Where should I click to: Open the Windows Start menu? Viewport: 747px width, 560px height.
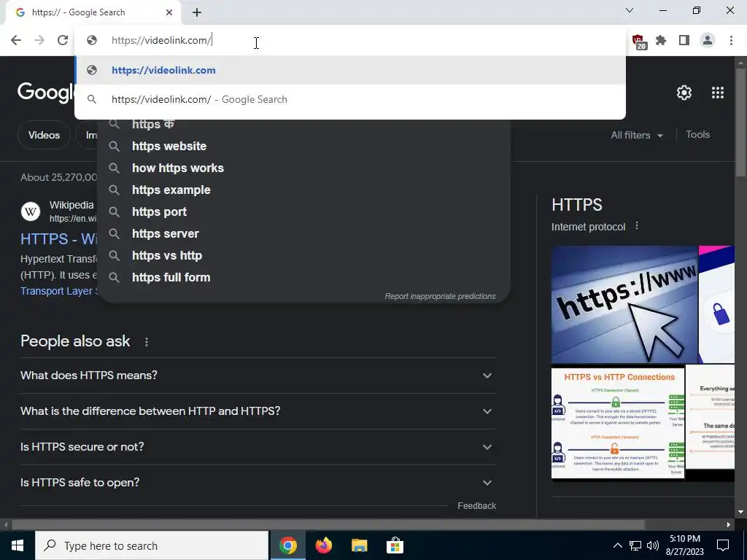click(18, 545)
